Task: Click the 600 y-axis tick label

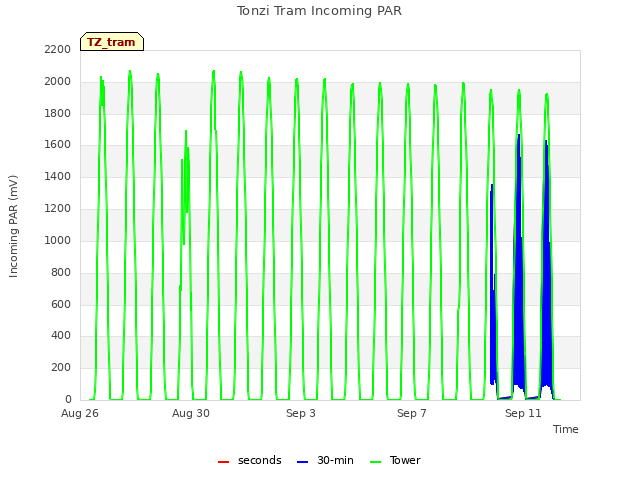Action: pos(61,304)
